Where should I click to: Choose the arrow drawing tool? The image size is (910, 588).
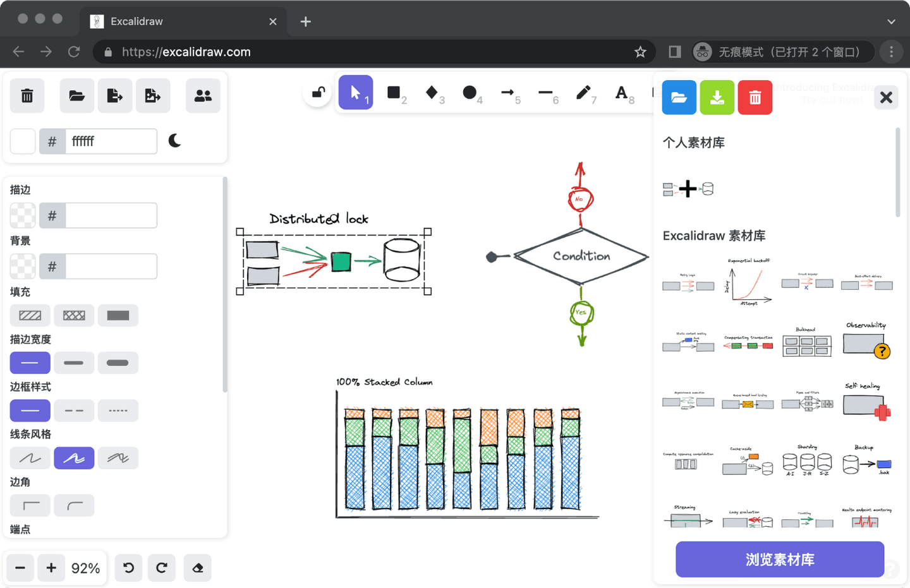(507, 93)
